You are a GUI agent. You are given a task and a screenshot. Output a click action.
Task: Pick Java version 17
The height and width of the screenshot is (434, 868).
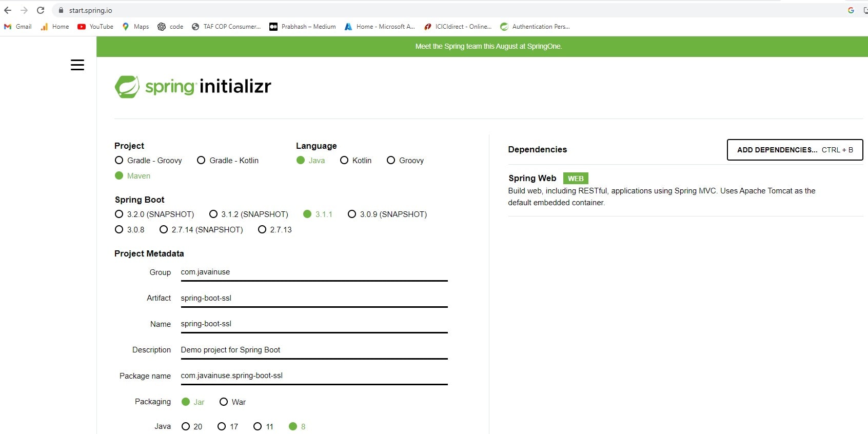(228, 427)
